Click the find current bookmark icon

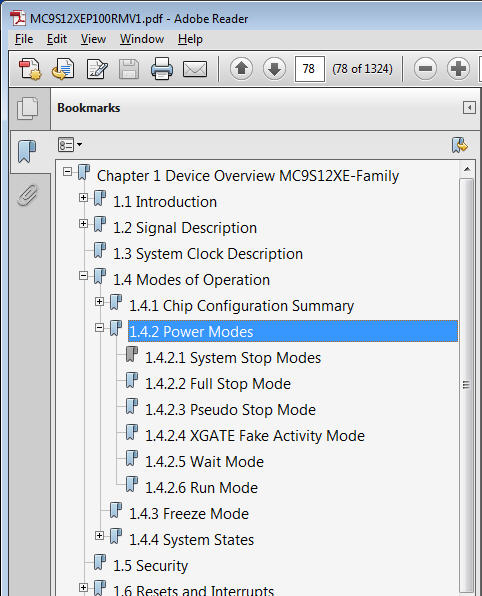(460, 145)
